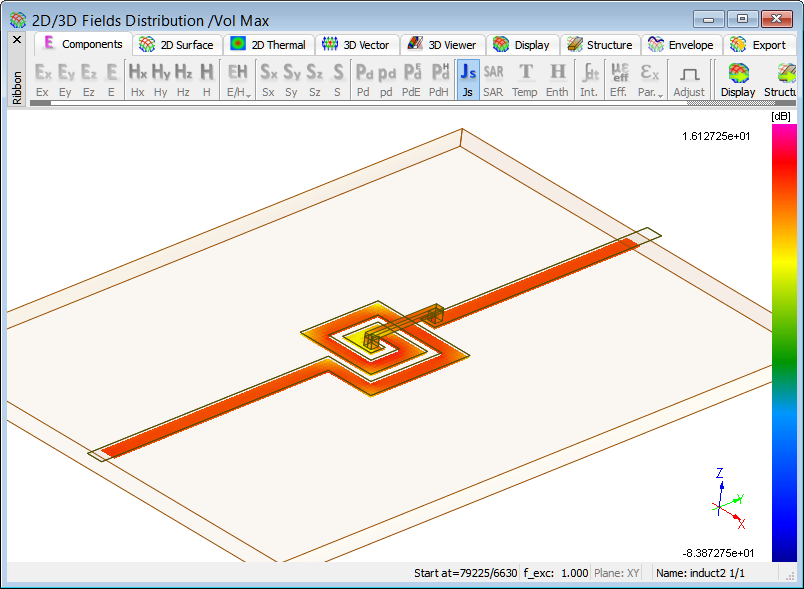Viewport: 804px width, 589px height.
Task: Click the Enth enthalpy icon
Action: tap(557, 80)
